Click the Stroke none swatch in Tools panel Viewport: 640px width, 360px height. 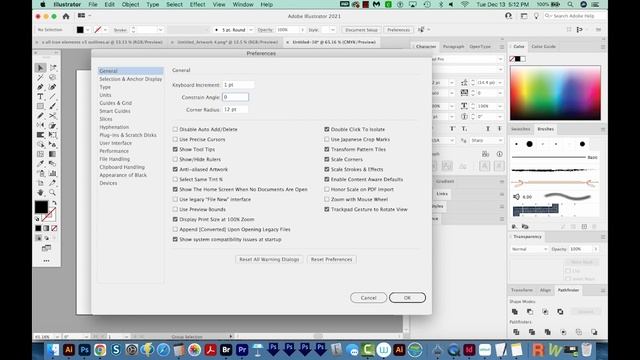pos(49,215)
